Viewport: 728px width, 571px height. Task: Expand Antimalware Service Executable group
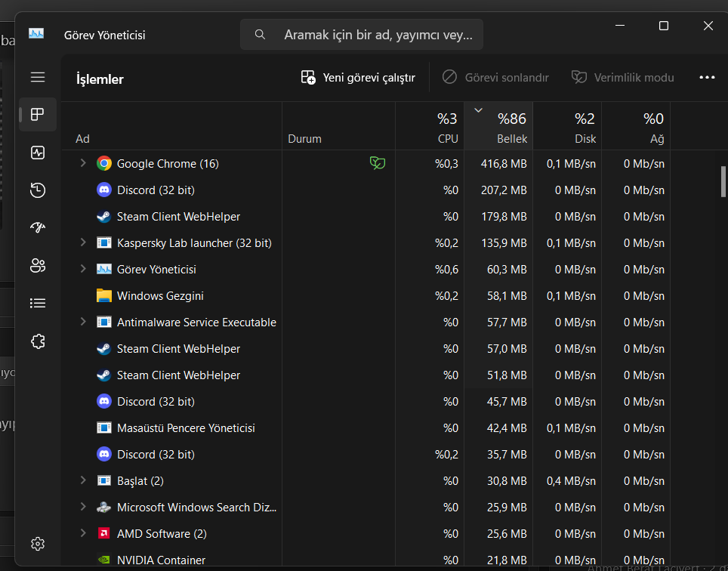pos(83,323)
